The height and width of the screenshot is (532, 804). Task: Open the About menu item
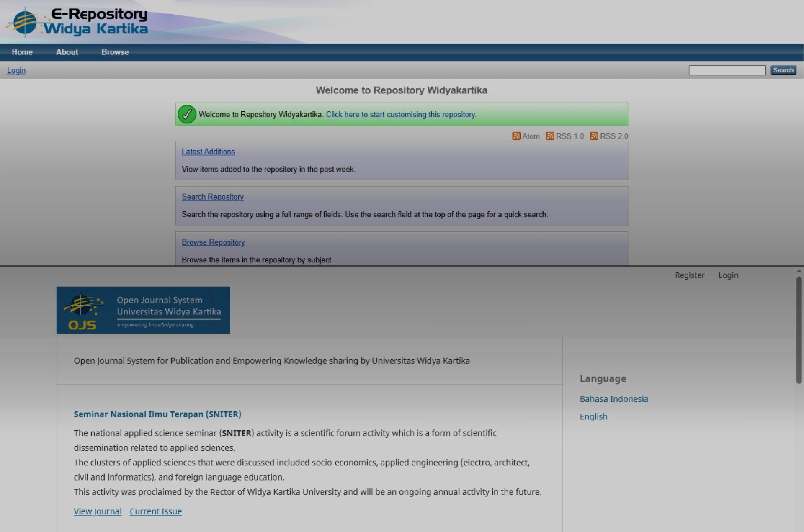67,52
